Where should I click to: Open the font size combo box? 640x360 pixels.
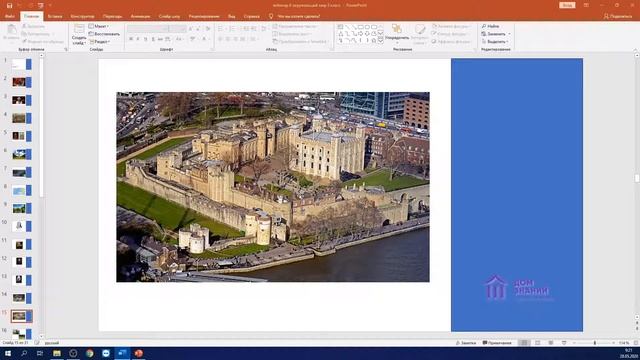click(x=178, y=29)
